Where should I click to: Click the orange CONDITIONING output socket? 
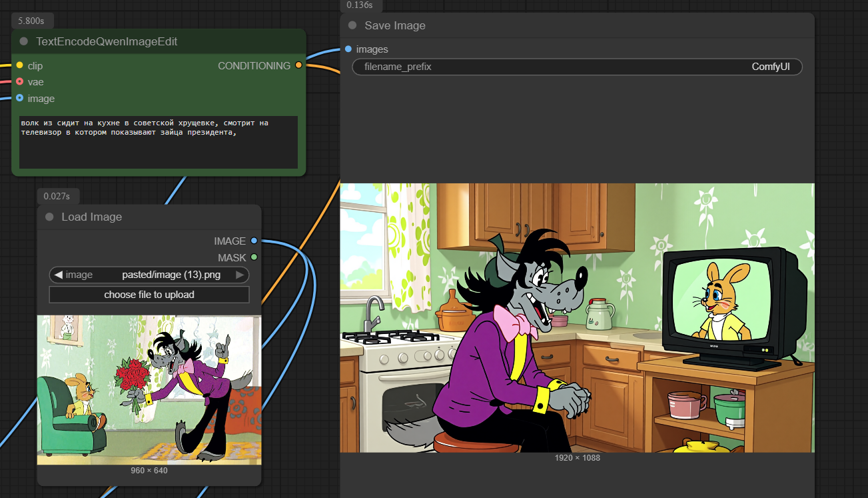pyautogui.click(x=298, y=65)
